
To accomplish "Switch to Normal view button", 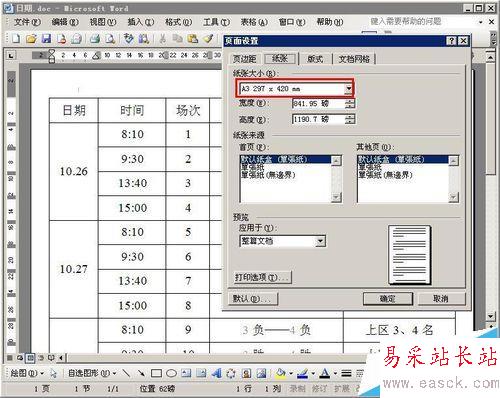I will [x=10, y=358].
